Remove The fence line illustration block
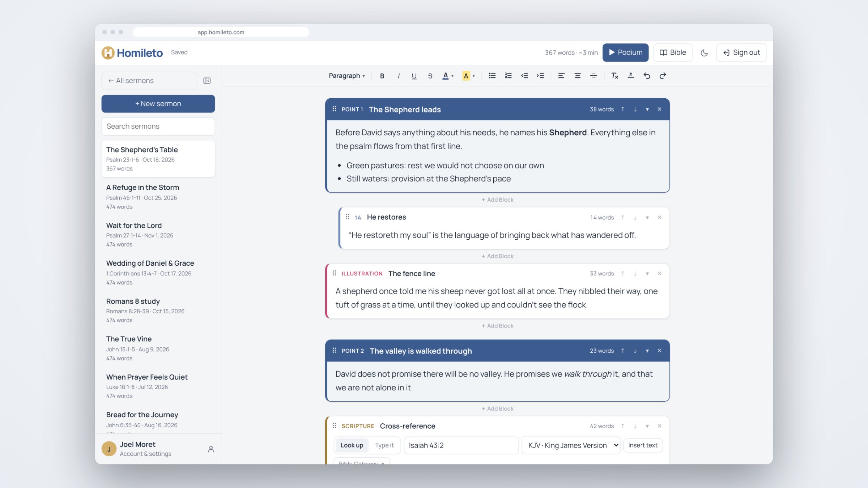The width and height of the screenshot is (868, 488). tap(659, 274)
